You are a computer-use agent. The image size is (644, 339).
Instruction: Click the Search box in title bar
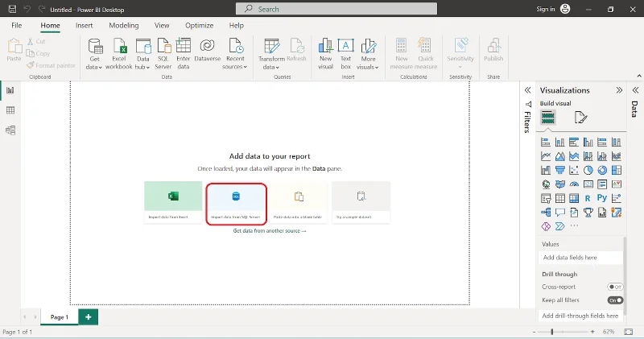[336, 9]
